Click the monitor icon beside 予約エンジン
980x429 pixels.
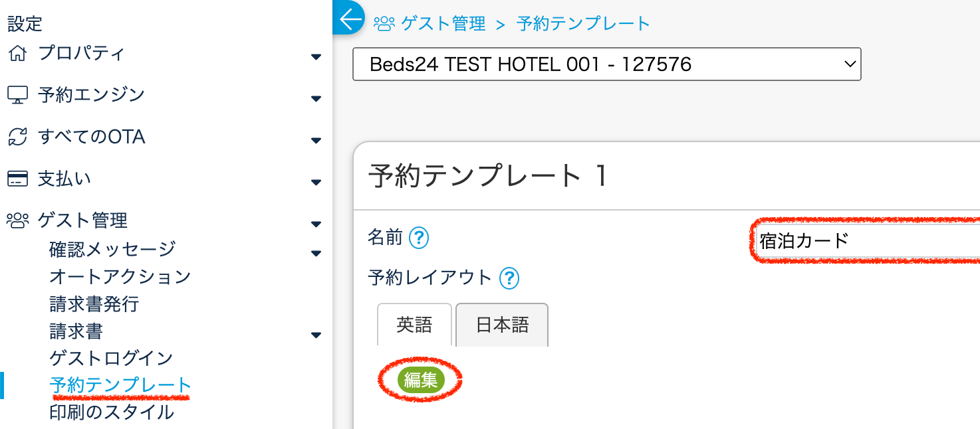[17, 95]
